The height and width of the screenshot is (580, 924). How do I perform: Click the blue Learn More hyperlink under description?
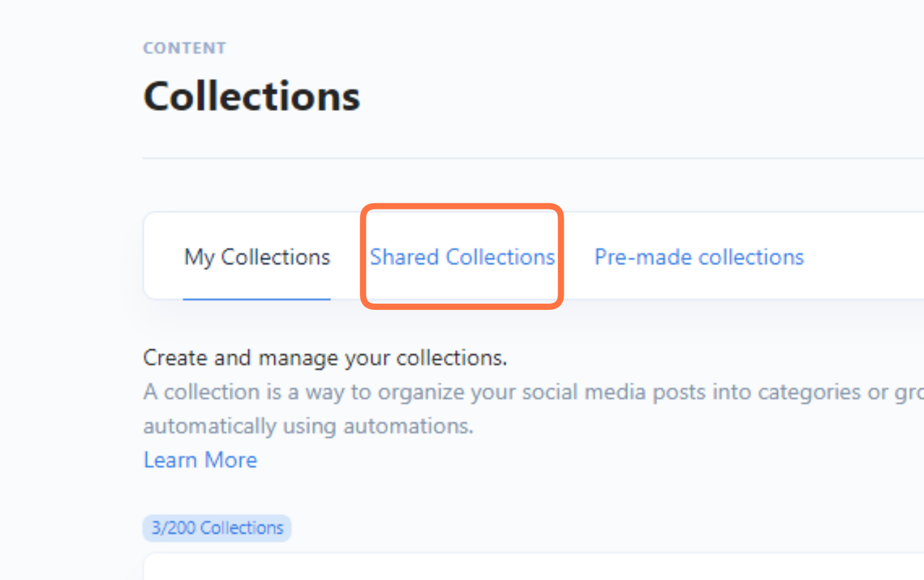200,460
